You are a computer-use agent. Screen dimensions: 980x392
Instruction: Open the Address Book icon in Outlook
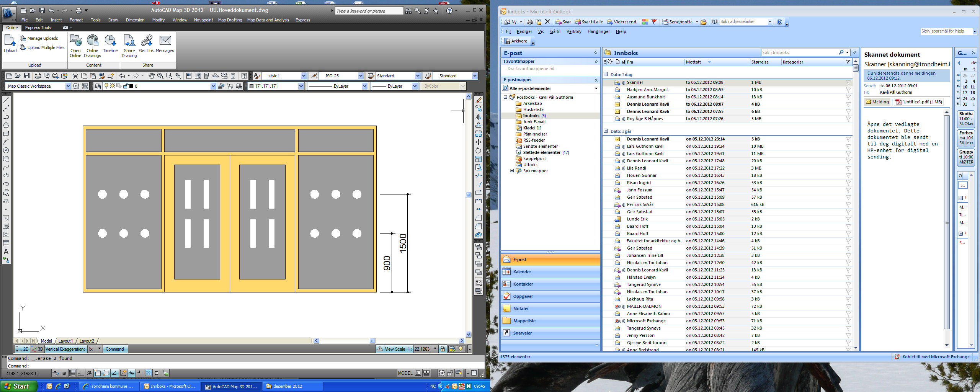pos(714,22)
